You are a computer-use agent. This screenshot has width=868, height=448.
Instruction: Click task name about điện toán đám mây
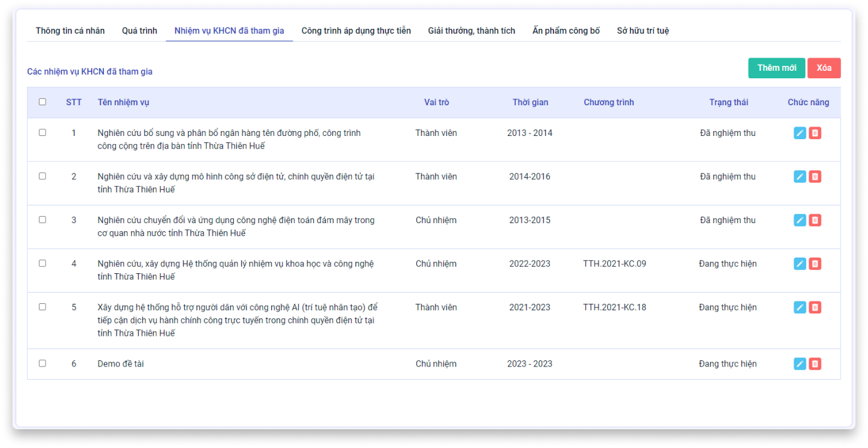coord(236,227)
